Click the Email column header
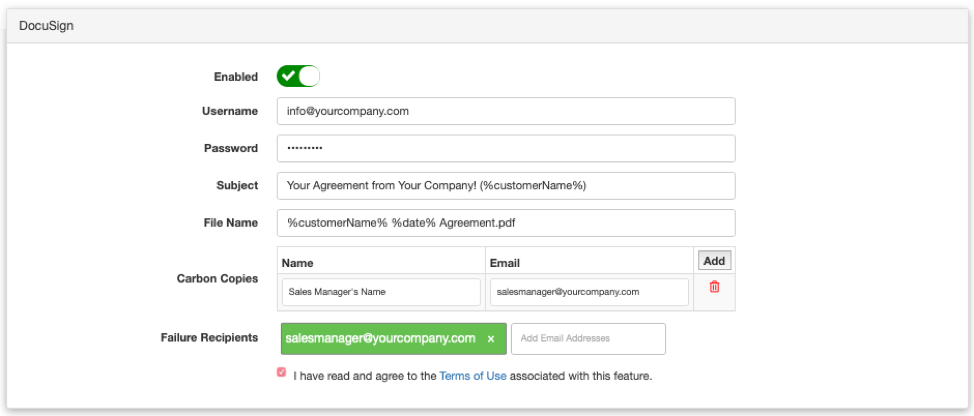Image resolution: width=974 pixels, height=416 pixels. (x=505, y=263)
